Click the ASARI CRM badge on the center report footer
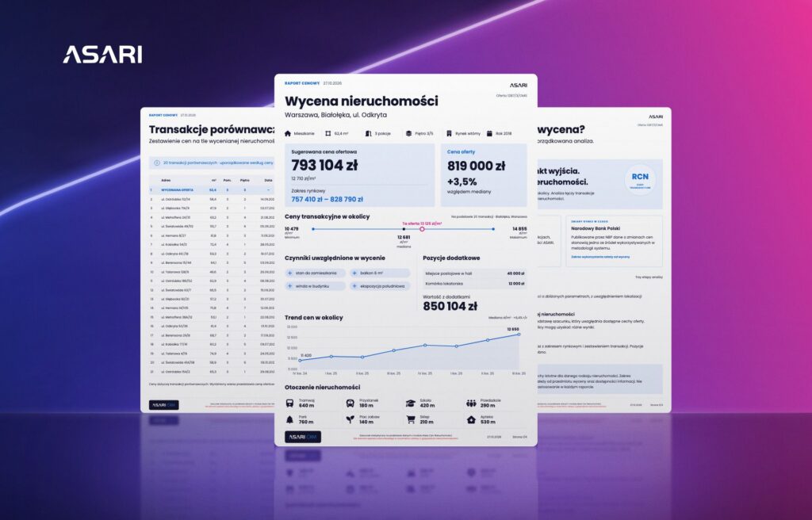 (x=303, y=437)
